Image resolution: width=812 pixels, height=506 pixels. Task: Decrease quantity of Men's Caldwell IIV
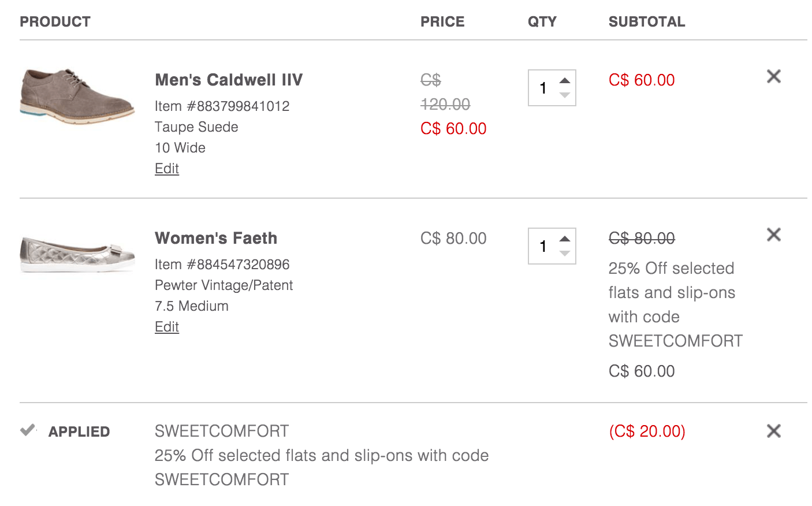click(565, 95)
